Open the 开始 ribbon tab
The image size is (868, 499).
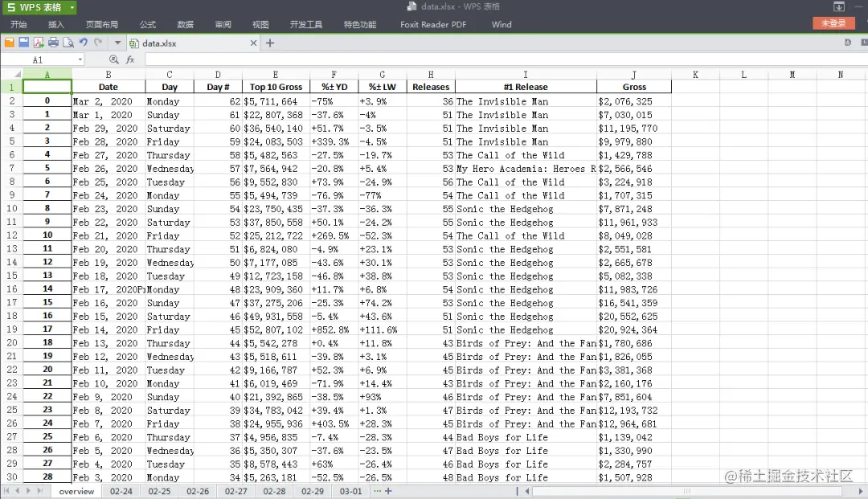(x=18, y=24)
